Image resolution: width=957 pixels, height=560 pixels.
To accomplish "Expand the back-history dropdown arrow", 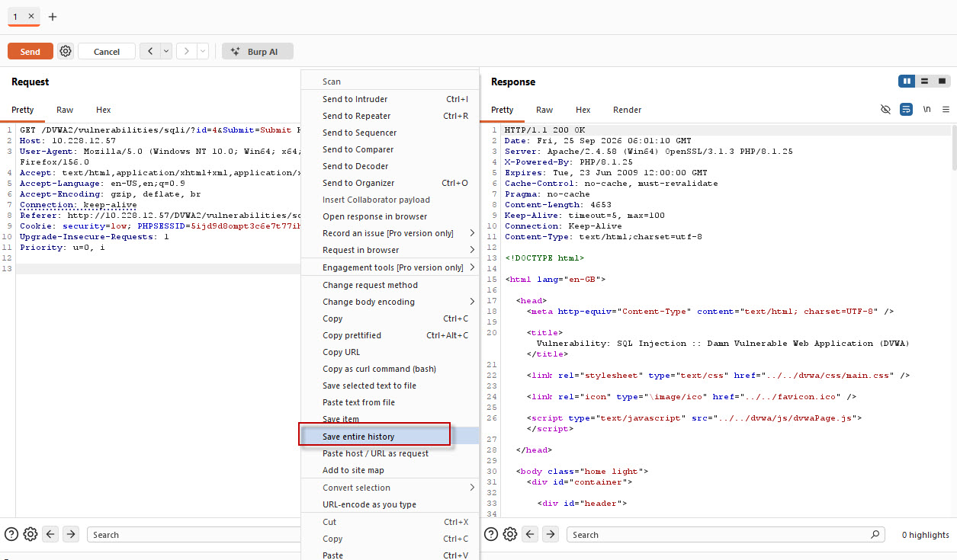I will click(x=166, y=51).
